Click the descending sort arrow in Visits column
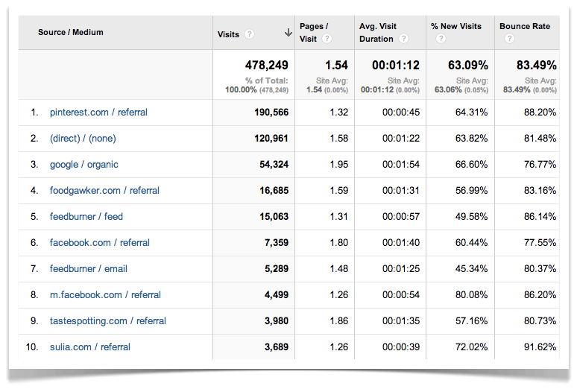 pos(288,33)
